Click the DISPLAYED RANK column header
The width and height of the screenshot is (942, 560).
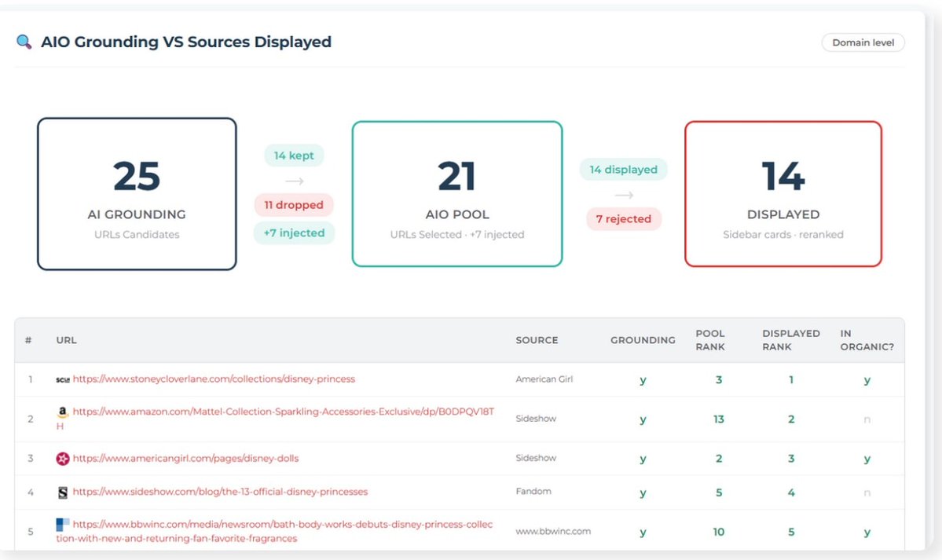pos(790,340)
